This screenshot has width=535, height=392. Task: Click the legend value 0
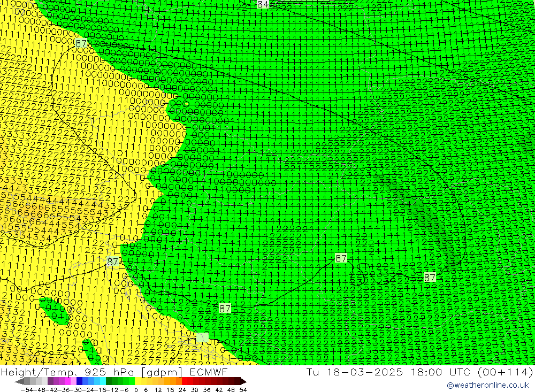tap(136, 390)
